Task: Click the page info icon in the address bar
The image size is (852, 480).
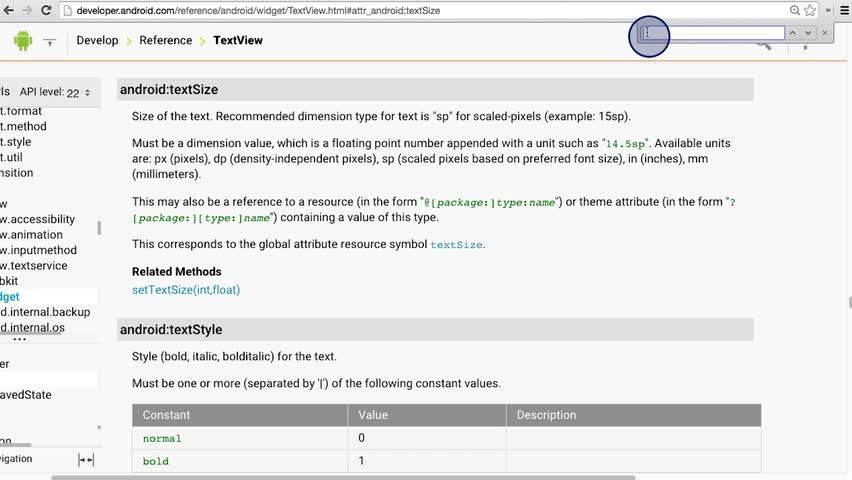Action: [68, 11]
